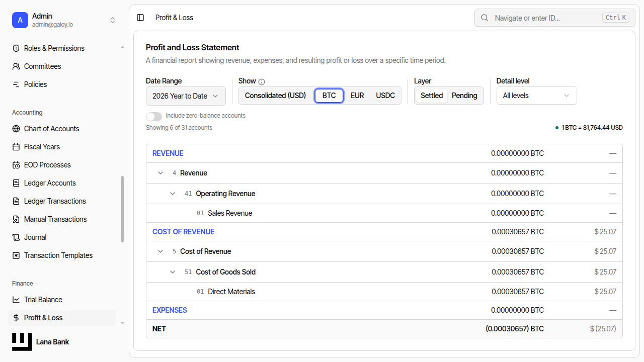Open the All levels detail dropdown
This screenshot has width=644, height=362.
pos(536,96)
